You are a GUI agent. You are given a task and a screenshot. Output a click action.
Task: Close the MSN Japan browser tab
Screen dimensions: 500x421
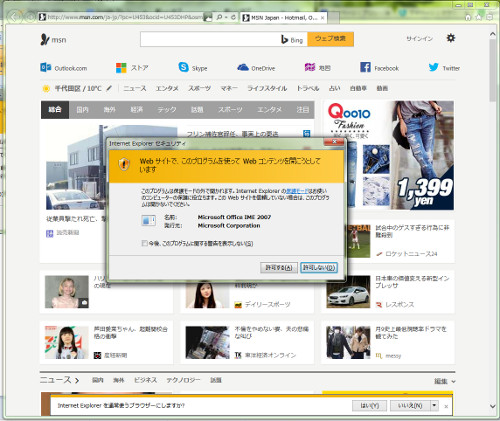(322, 18)
